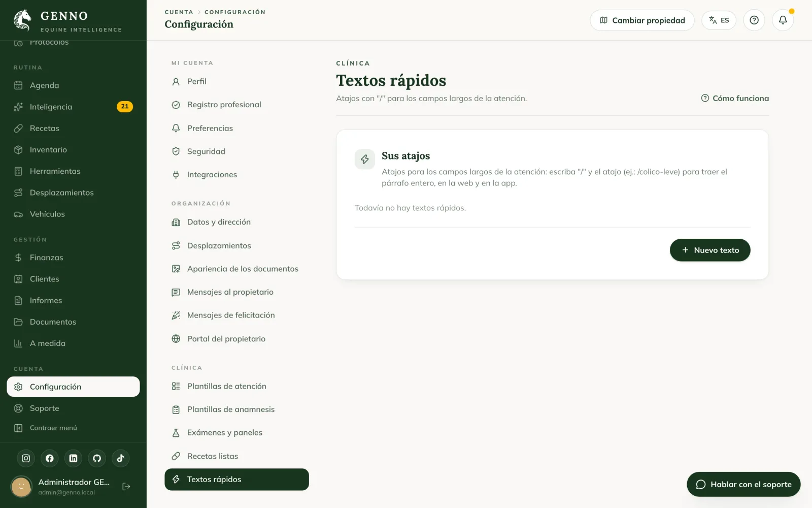This screenshot has width=812, height=508.
Task: Select Textos rápidos settings item
Action: click(x=236, y=480)
